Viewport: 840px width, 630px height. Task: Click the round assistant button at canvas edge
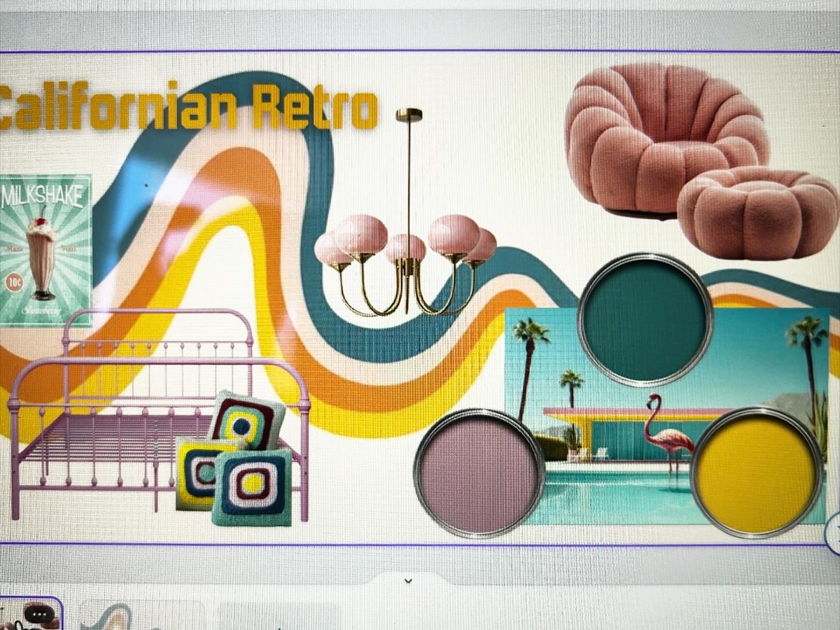pyautogui.click(x=834, y=532)
